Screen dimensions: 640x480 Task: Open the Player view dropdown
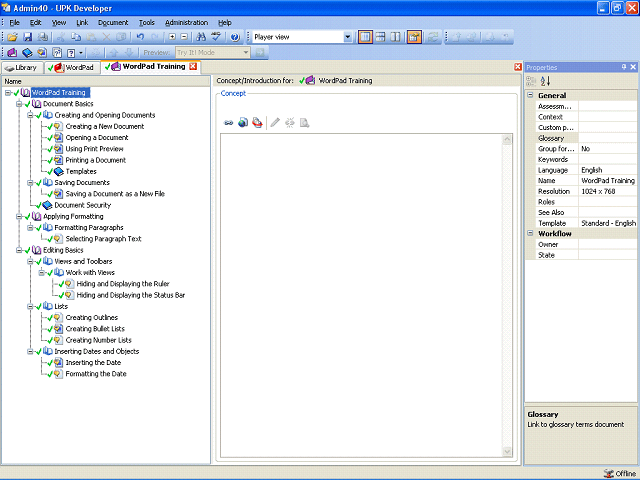tap(347, 37)
